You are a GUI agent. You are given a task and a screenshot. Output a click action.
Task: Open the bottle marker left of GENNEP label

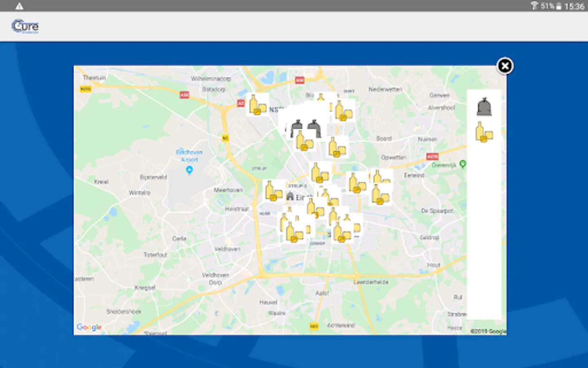294,232
